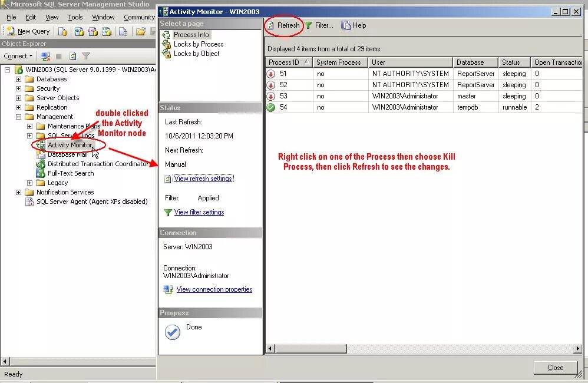This screenshot has width=588, height=383.
Task: Click the Analysis Services XMLA Query icon
Action: click(x=107, y=31)
